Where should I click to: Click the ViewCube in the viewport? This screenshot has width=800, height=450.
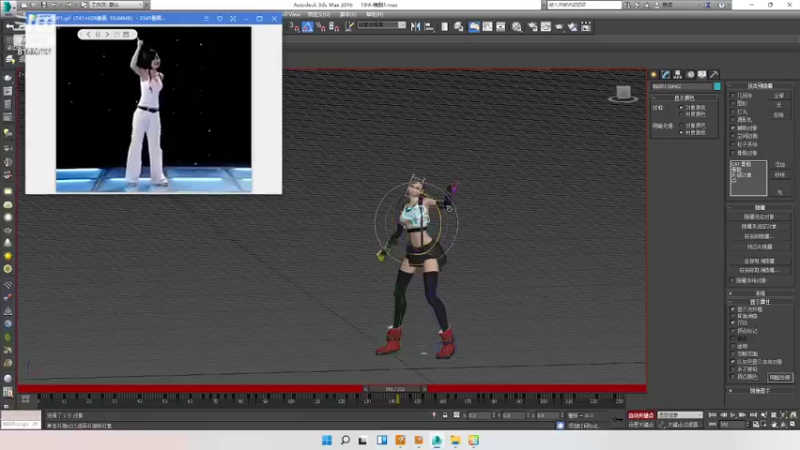pyautogui.click(x=623, y=94)
